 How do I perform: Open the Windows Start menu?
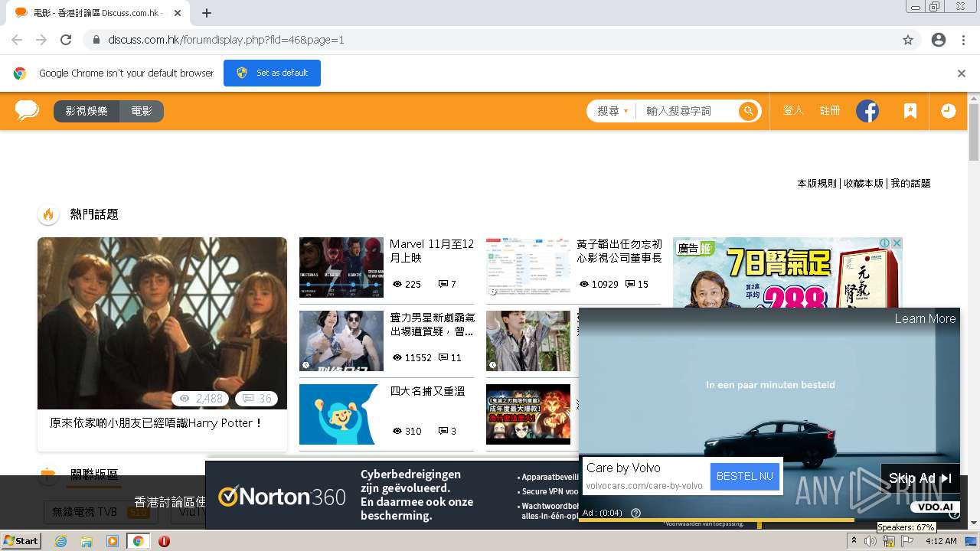[x=21, y=540]
